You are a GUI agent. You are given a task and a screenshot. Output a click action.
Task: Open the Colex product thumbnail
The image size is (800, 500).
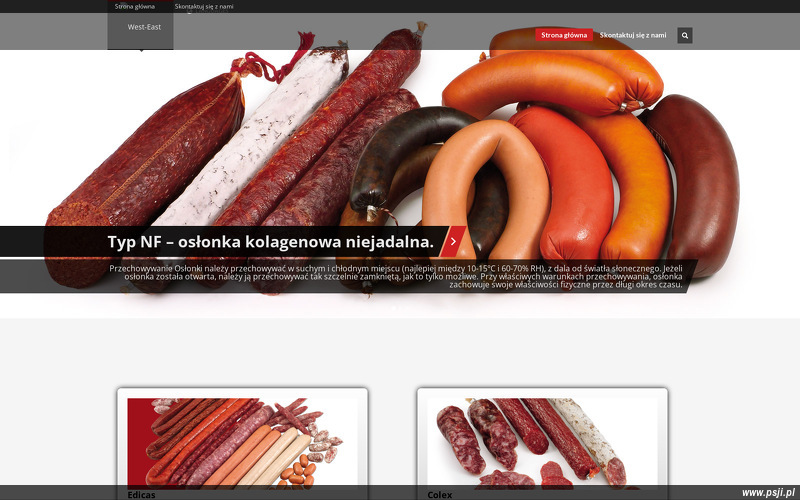coord(542,442)
